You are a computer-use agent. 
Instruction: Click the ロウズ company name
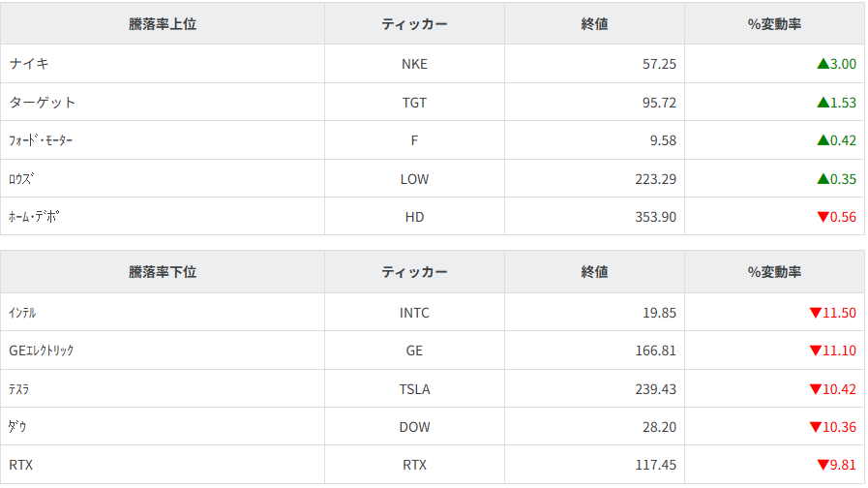click(23, 179)
